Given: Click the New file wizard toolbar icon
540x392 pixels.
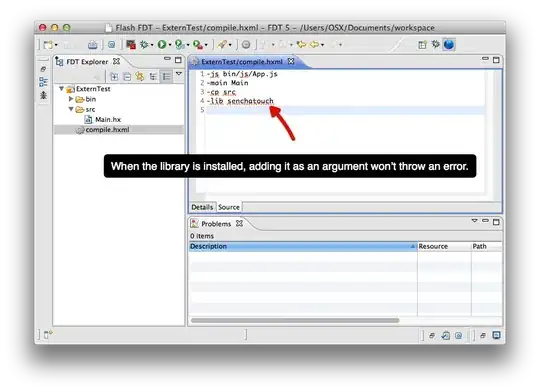Looking at the screenshot, I should coord(49,45).
